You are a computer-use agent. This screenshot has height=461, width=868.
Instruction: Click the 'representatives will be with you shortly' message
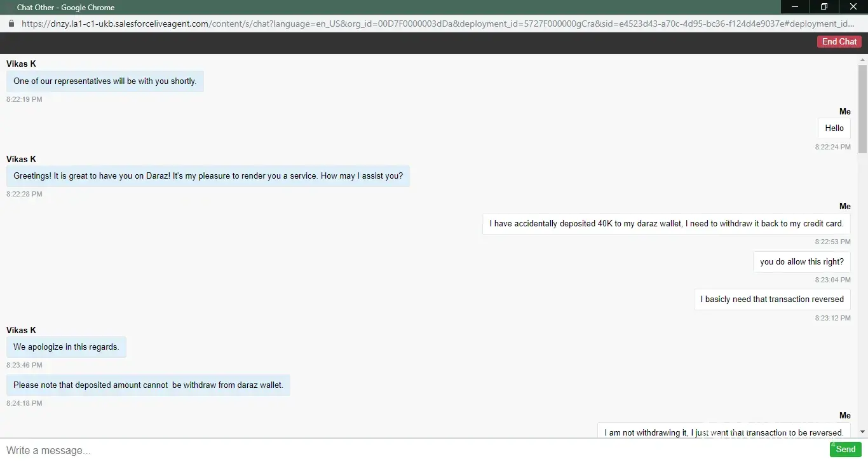click(x=105, y=81)
